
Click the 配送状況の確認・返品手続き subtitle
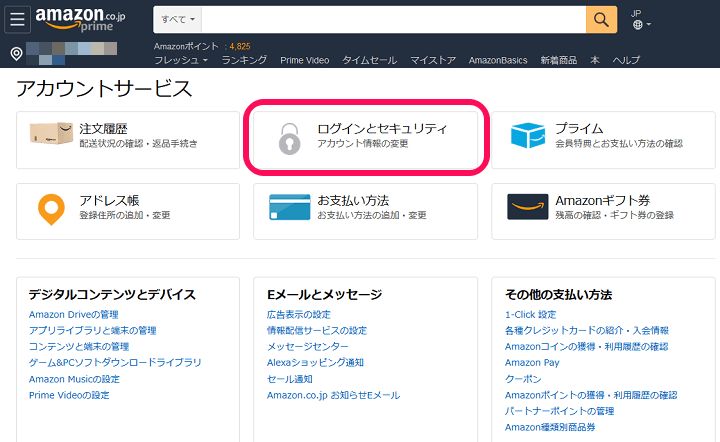click(x=138, y=144)
